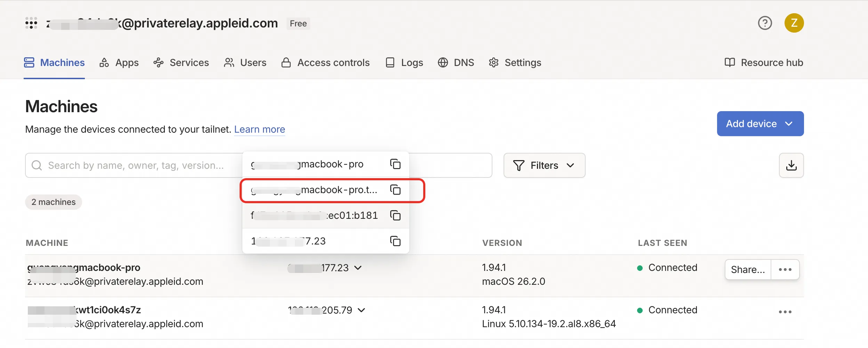Image resolution: width=868 pixels, height=348 pixels.
Task: Expand addresses for IP ending 205.79
Action: point(361,310)
